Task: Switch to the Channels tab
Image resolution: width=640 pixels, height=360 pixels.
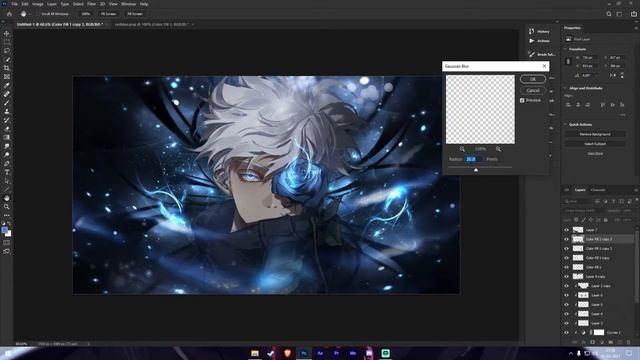Action: click(598, 190)
